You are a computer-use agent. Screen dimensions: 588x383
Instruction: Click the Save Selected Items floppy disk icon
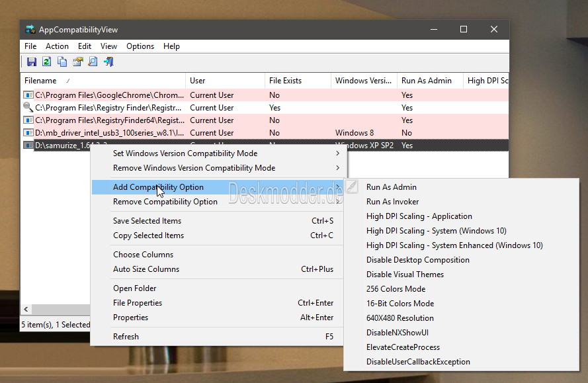[x=32, y=62]
